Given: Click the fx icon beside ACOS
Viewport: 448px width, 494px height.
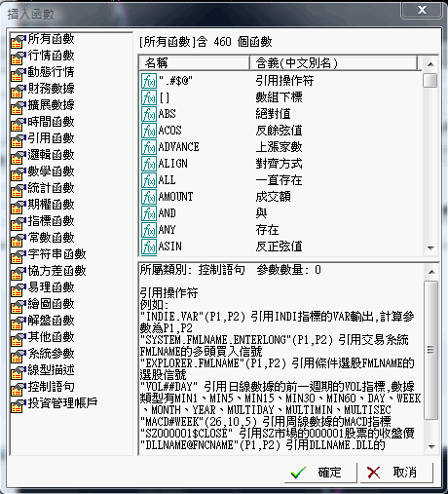Looking at the screenshot, I should [x=149, y=131].
